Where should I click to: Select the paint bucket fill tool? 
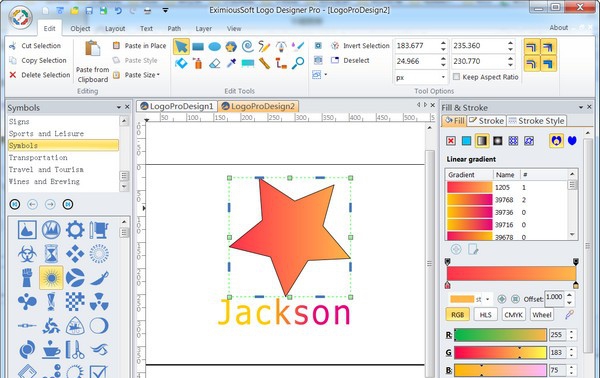pyautogui.click(x=181, y=63)
